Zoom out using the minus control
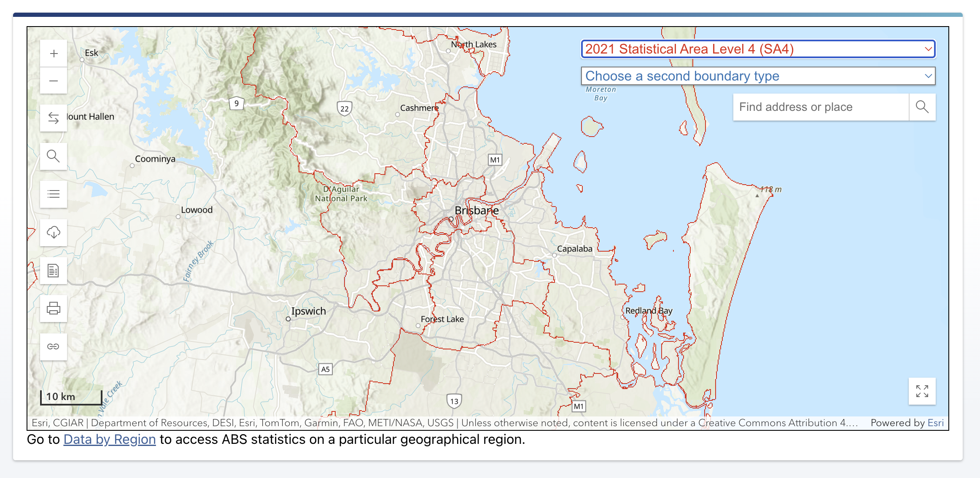980x478 pixels. point(54,80)
